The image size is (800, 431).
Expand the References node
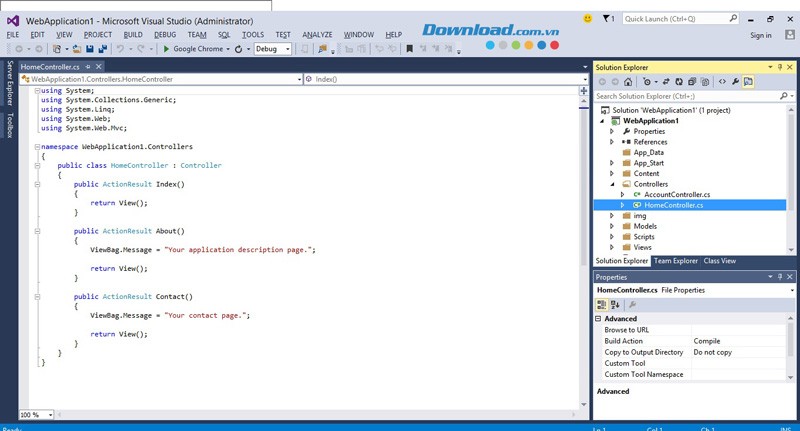coord(612,142)
